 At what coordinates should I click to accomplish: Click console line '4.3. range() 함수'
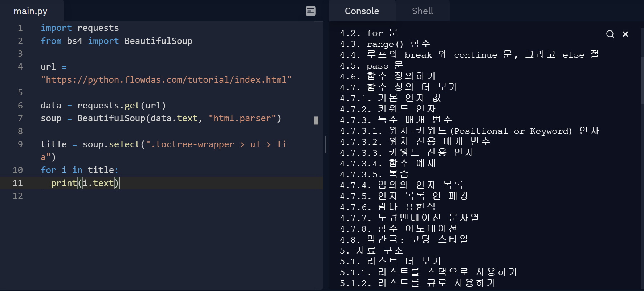(x=385, y=44)
